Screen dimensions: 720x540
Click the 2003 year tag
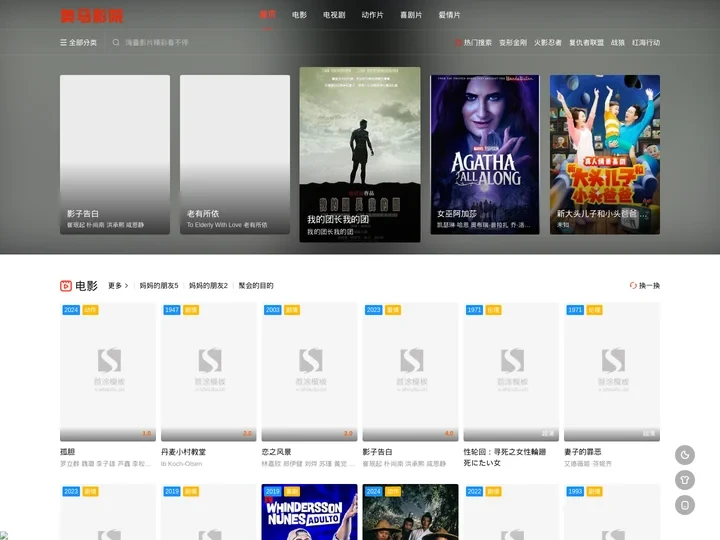point(272,310)
